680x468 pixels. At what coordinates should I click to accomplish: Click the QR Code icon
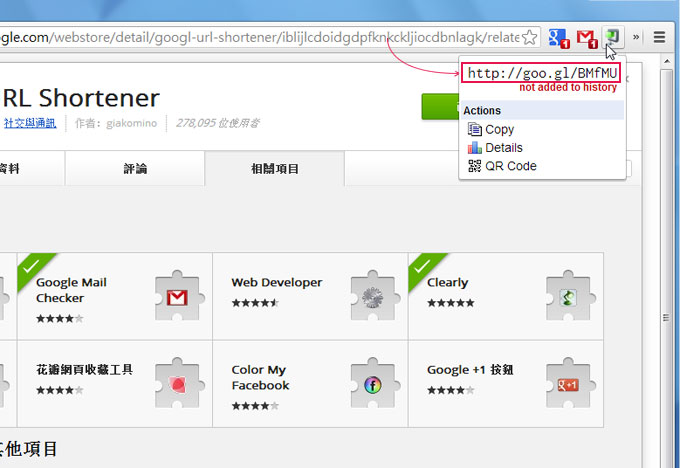point(474,166)
